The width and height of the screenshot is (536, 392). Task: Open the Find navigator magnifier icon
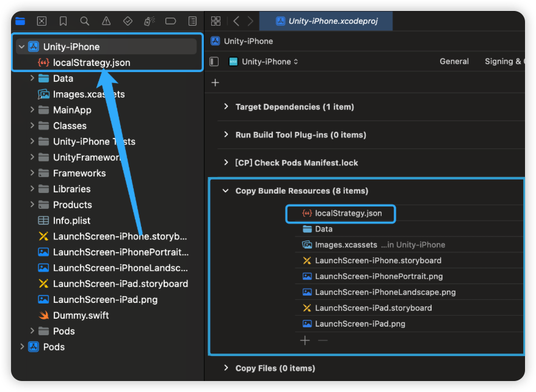(x=85, y=21)
